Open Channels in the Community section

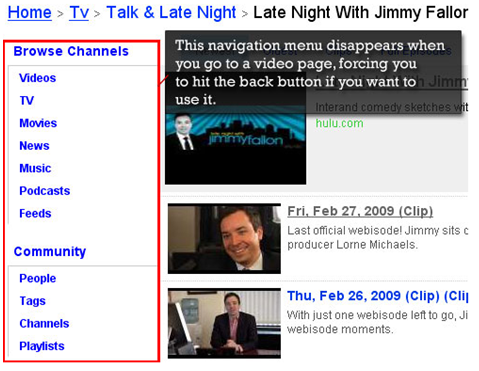44,323
